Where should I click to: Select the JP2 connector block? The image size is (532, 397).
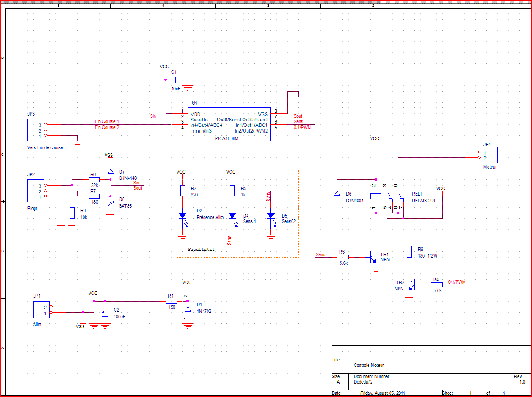(36, 191)
